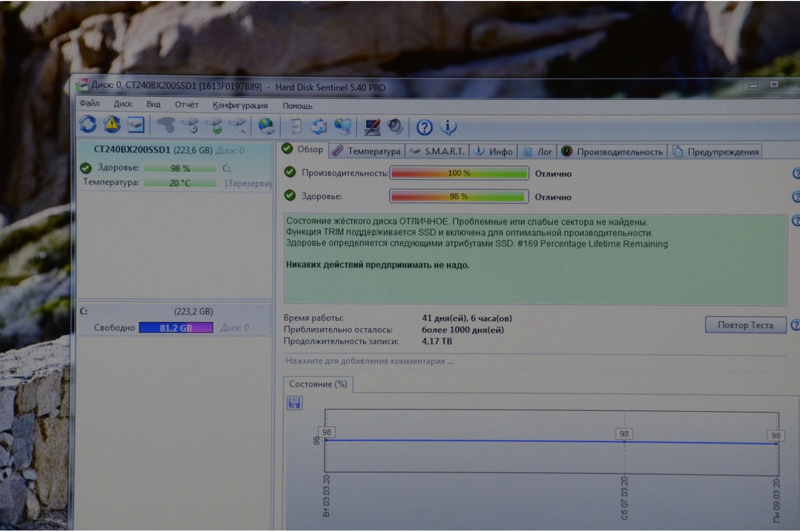The height and width of the screenshot is (532, 800).
Task: Click the refresh icon with yellow warning sign
Action: coord(112,125)
